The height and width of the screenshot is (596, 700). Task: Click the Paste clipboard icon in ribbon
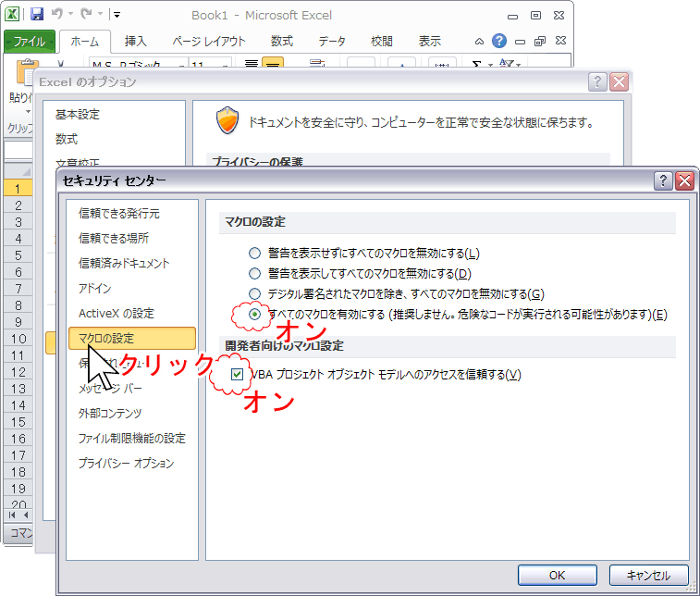click(26, 71)
